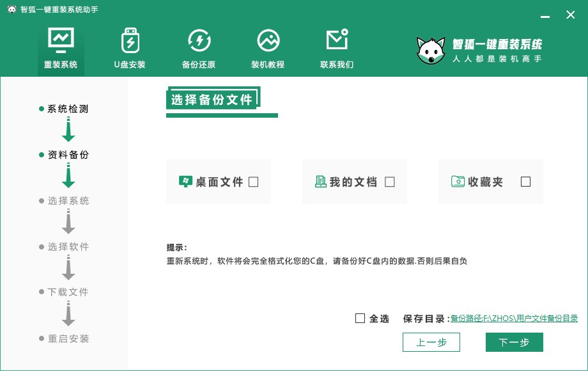Click the 智狐一键重装系统 brand title
The width and height of the screenshot is (588, 371).
pyautogui.click(x=497, y=44)
